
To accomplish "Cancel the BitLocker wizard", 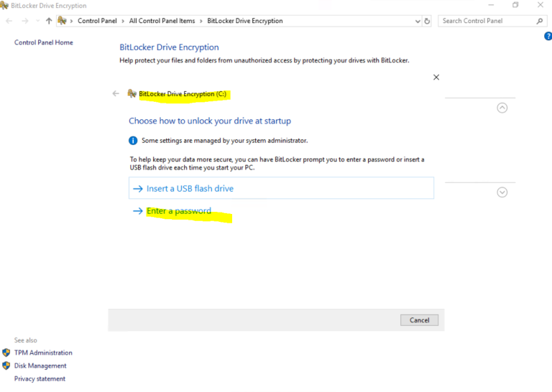I will [419, 320].
